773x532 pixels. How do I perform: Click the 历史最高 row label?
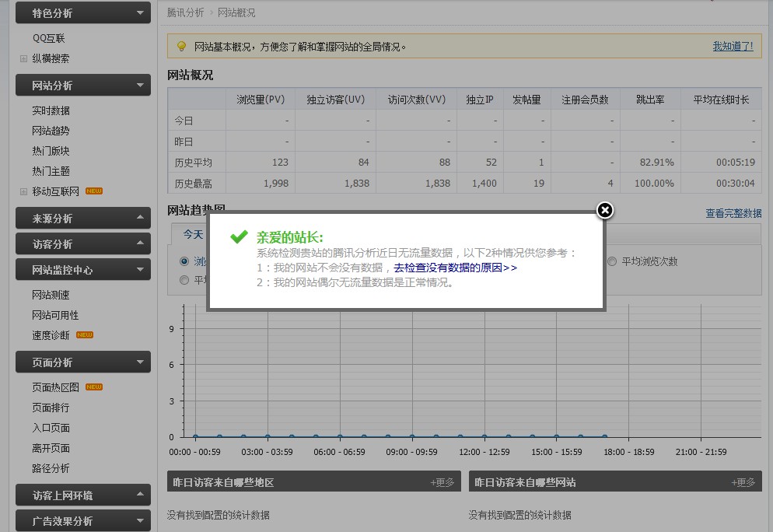tap(193, 184)
